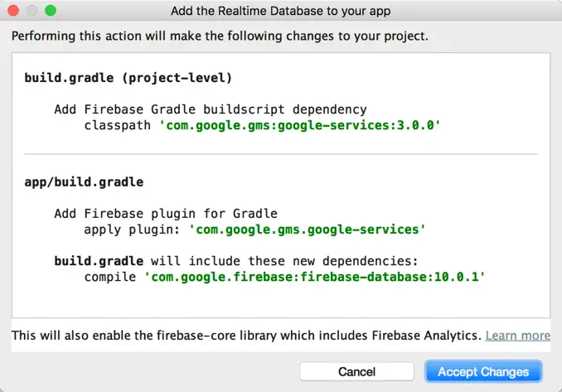Click the 'apply plugin:' keyword

coord(133,229)
